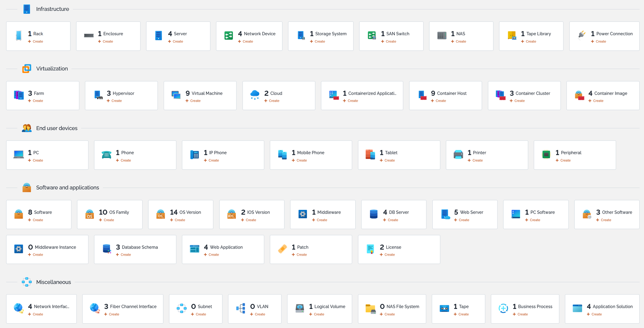
Task: Create a new Server
Action: 175,42
